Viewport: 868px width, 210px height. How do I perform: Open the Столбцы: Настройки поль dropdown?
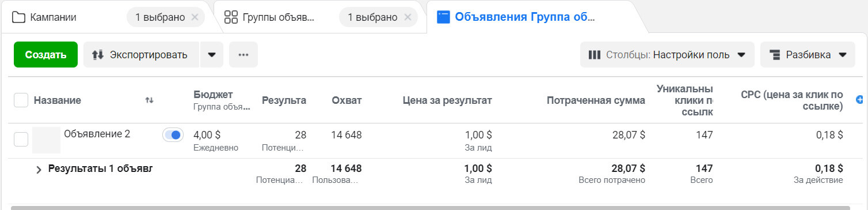(667, 55)
